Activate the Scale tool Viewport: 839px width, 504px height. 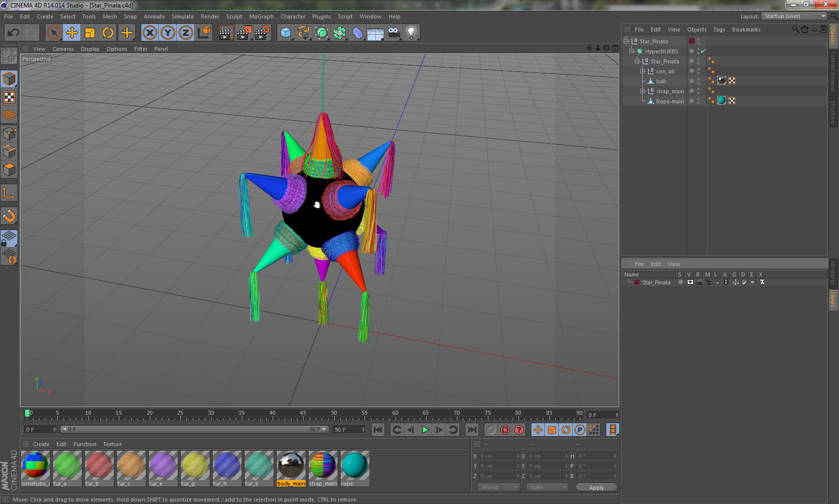(x=90, y=33)
